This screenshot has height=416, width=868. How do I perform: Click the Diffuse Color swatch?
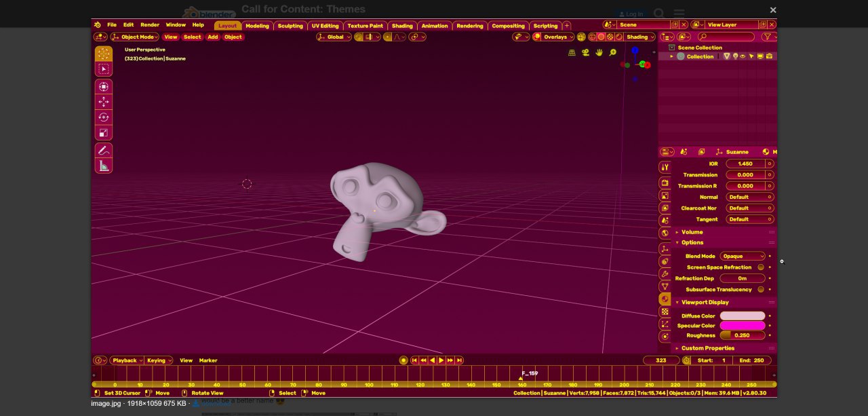pos(743,316)
